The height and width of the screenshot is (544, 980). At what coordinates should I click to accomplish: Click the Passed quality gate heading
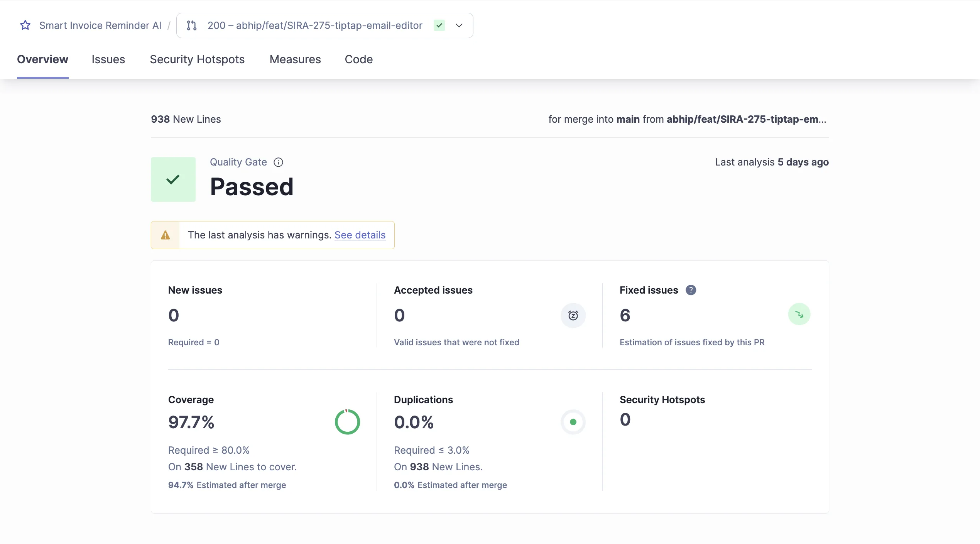(252, 187)
